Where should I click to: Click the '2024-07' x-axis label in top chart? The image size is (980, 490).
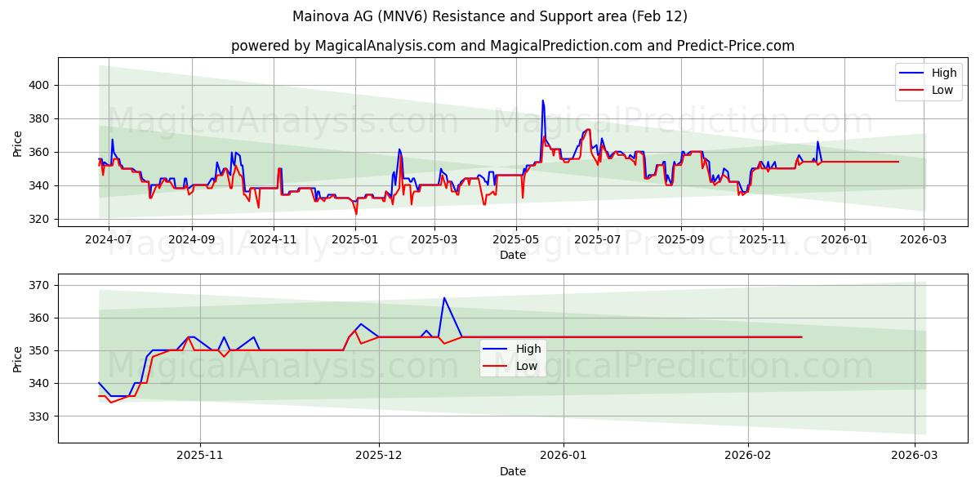(109, 240)
